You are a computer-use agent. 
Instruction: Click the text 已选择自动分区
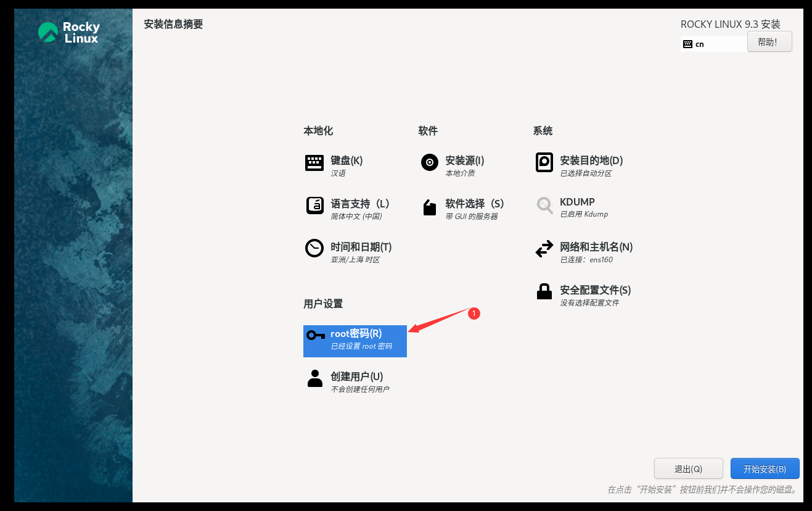[586, 173]
